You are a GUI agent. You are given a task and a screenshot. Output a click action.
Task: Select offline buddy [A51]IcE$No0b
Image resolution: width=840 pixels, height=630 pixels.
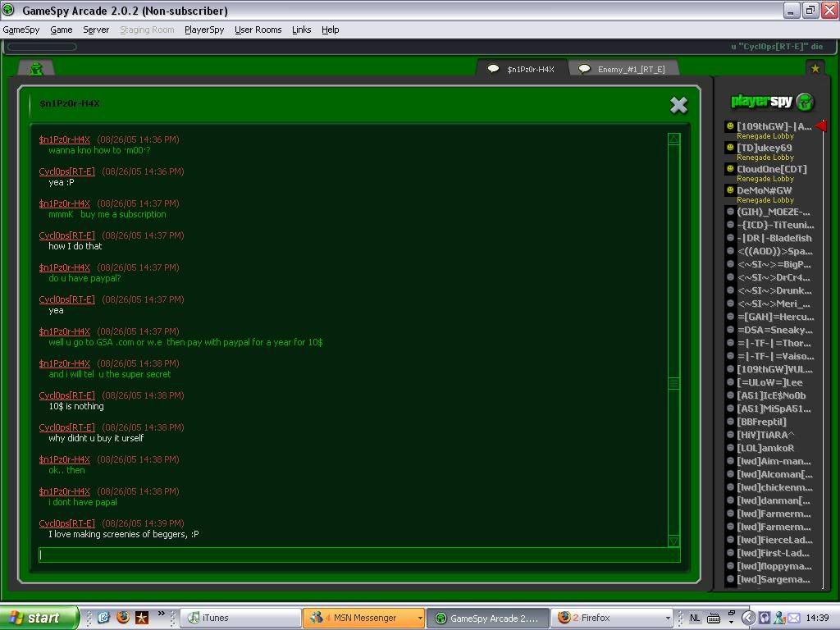(x=771, y=395)
